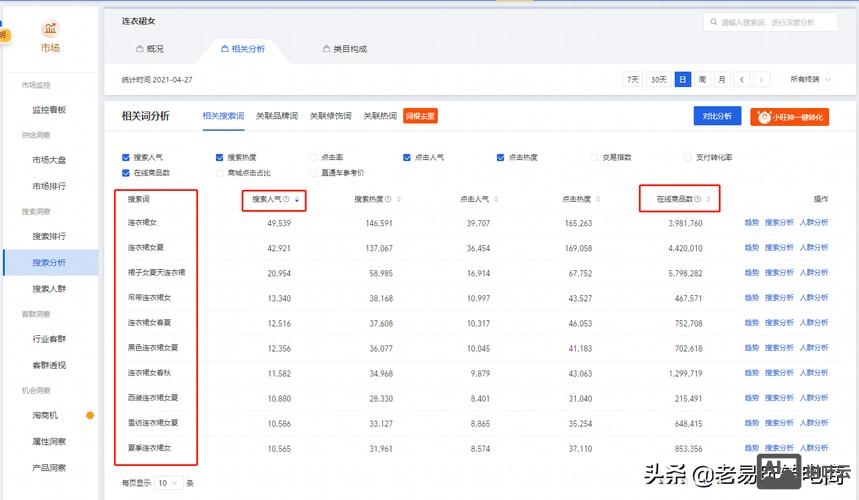This screenshot has width=859, height=500.
Task: Click the 类目构成 tab icon
Action: [x=327, y=49]
